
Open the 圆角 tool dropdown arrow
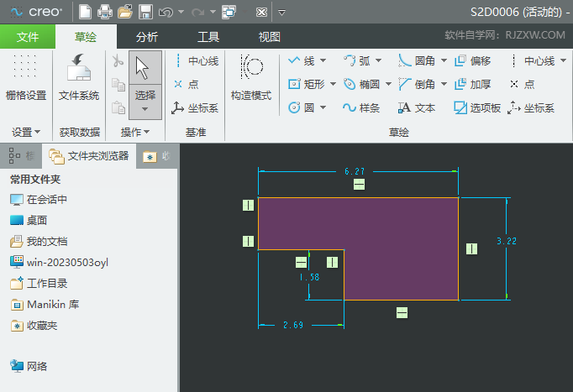(x=444, y=60)
